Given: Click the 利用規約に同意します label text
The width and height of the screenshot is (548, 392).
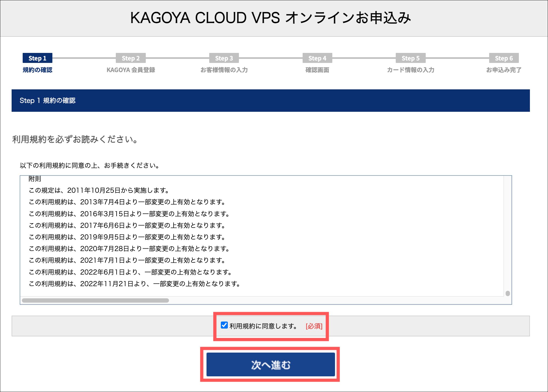Looking at the screenshot, I should pos(263,326).
